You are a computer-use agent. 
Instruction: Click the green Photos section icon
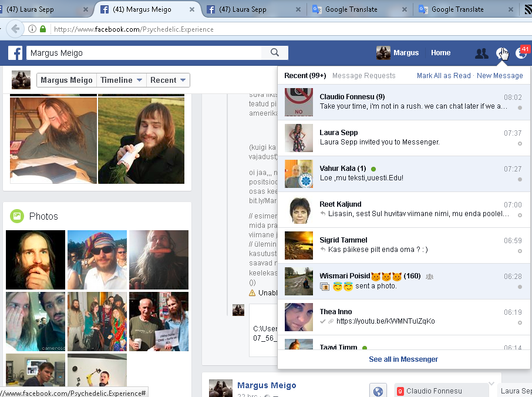[17, 216]
